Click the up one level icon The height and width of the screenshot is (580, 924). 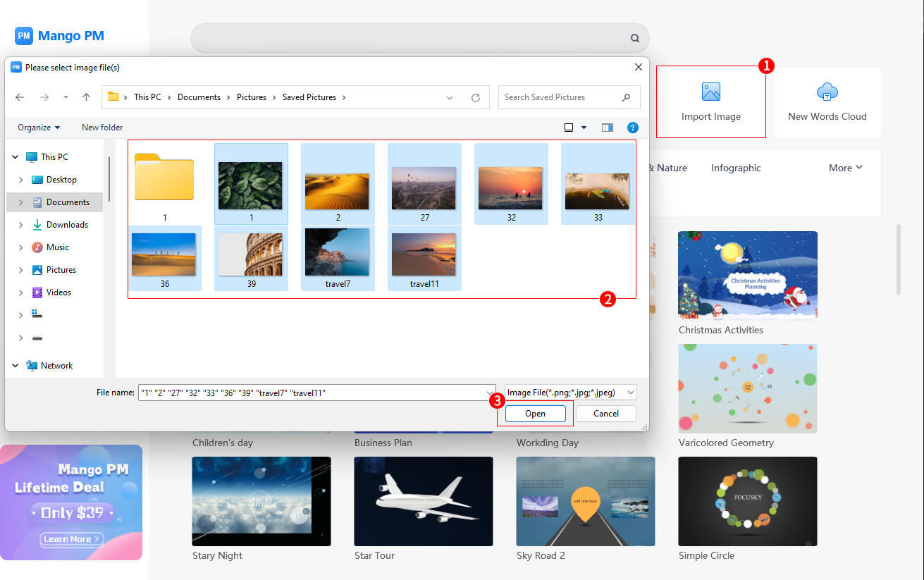(86, 97)
